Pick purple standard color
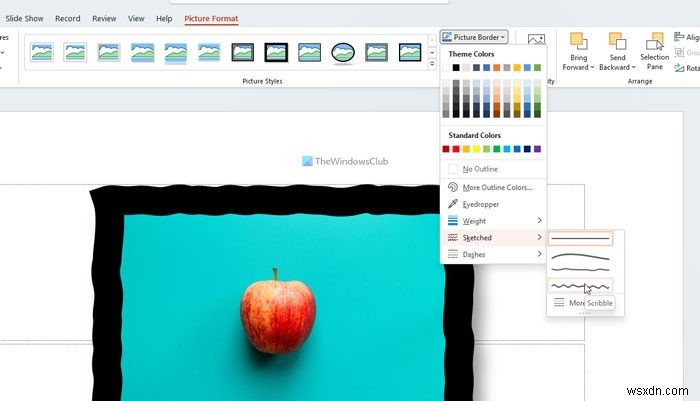The image size is (700, 401). coord(537,149)
